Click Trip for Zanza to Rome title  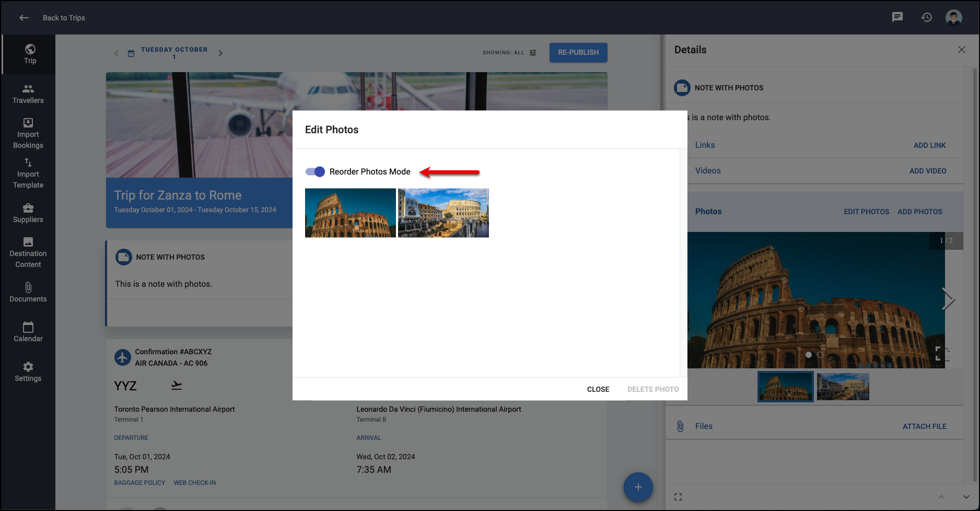coord(178,195)
